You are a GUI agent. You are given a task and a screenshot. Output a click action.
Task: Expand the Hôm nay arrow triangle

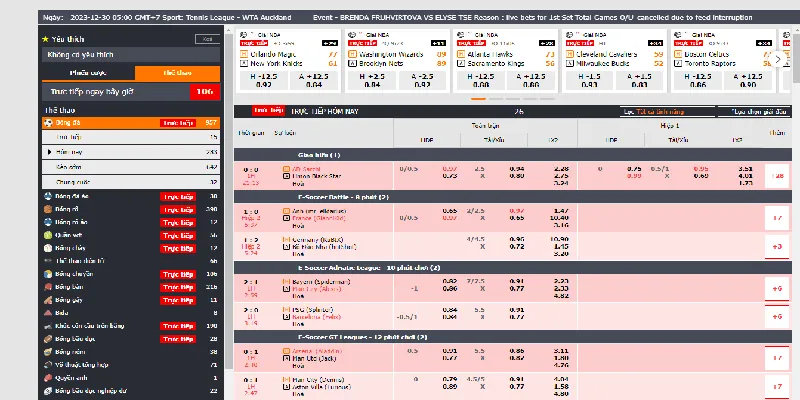click(49, 152)
